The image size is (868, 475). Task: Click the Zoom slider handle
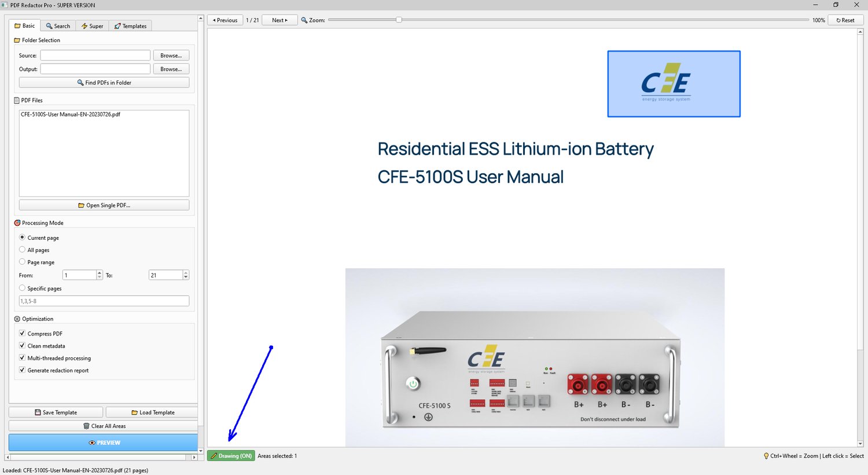click(x=399, y=20)
